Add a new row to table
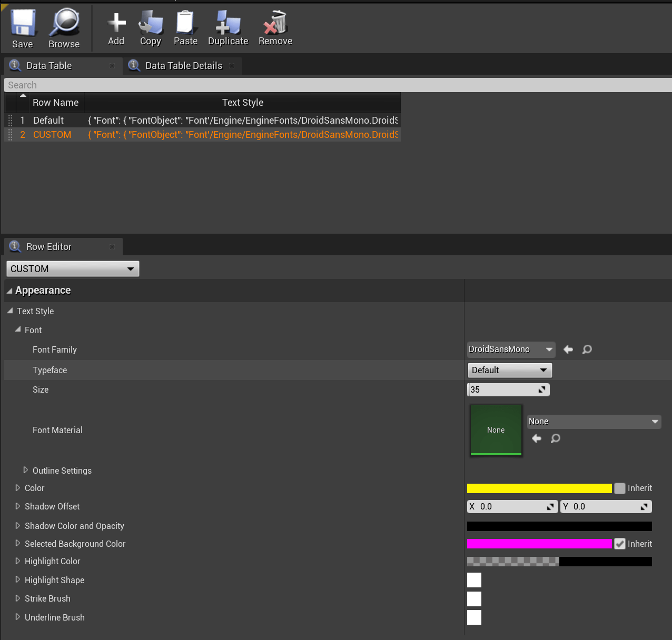The width and height of the screenshot is (672, 640). coord(116,29)
